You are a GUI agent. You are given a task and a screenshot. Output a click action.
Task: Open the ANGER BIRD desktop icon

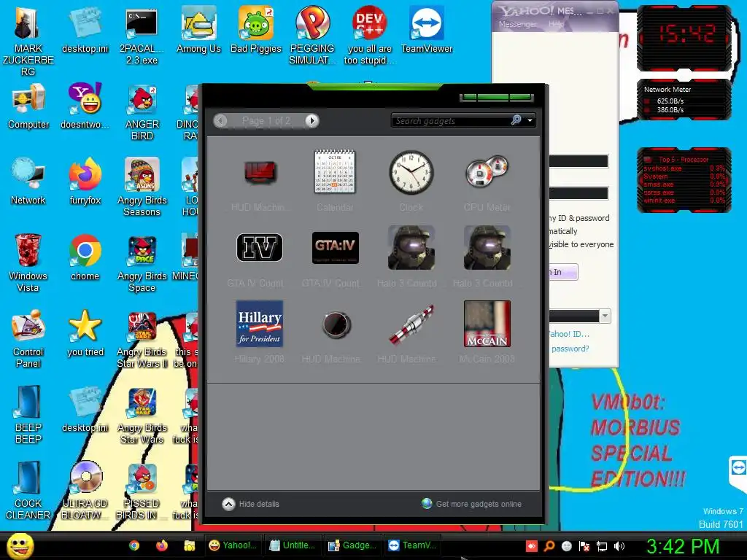(142, 112)
